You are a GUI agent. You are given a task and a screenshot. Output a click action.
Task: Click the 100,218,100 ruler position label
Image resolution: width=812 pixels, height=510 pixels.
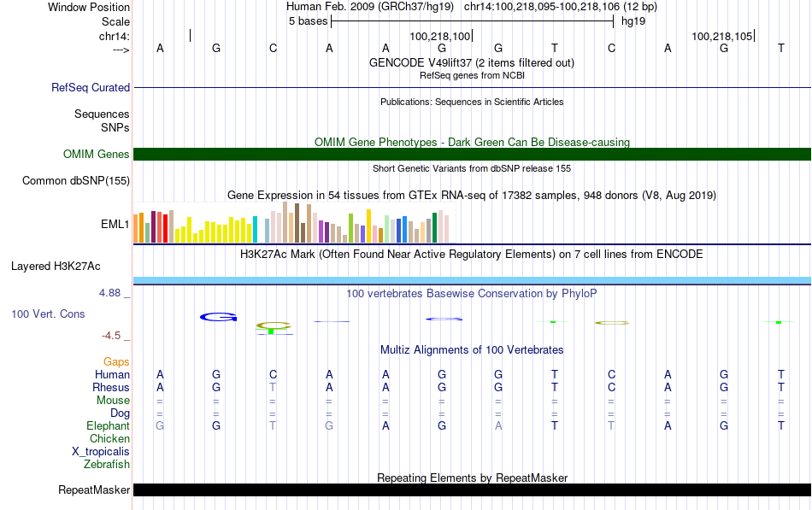[x=439, y=36]
